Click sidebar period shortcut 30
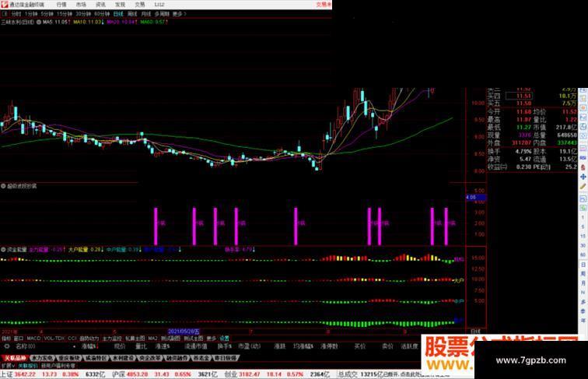Screen dimensions: 588x379 [x=583, y=245]
